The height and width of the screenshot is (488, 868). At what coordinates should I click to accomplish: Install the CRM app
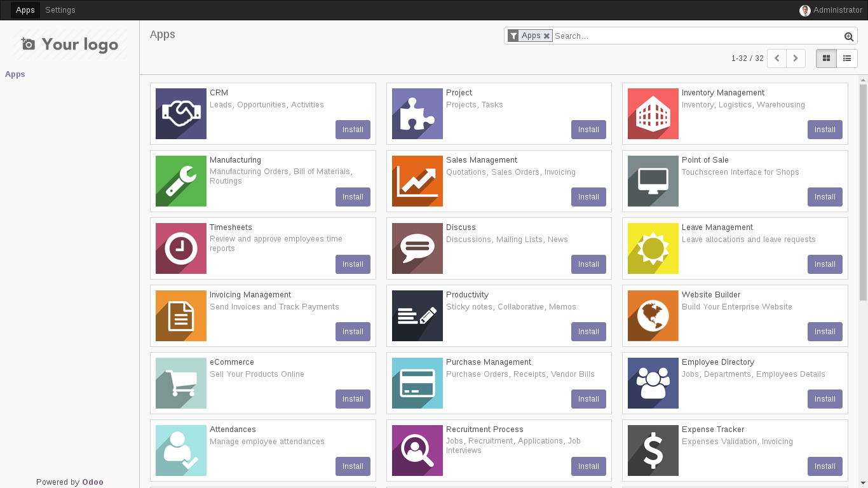click(x=353, y=129)
